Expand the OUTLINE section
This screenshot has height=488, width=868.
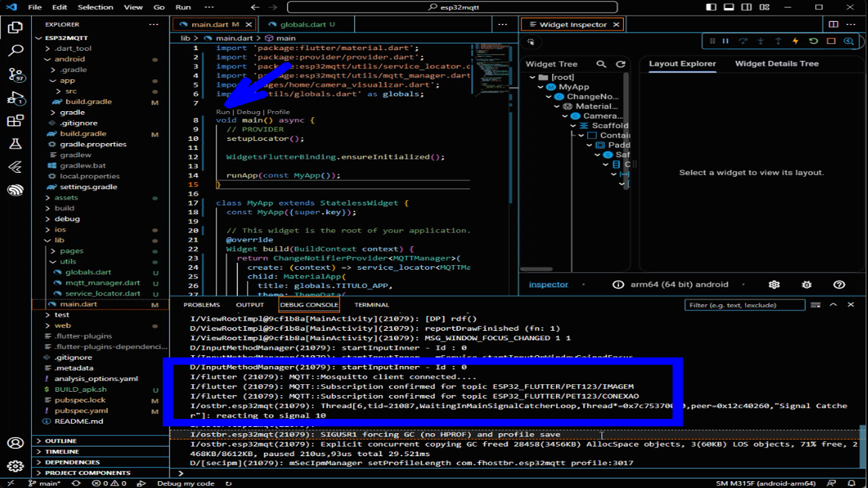60,441
